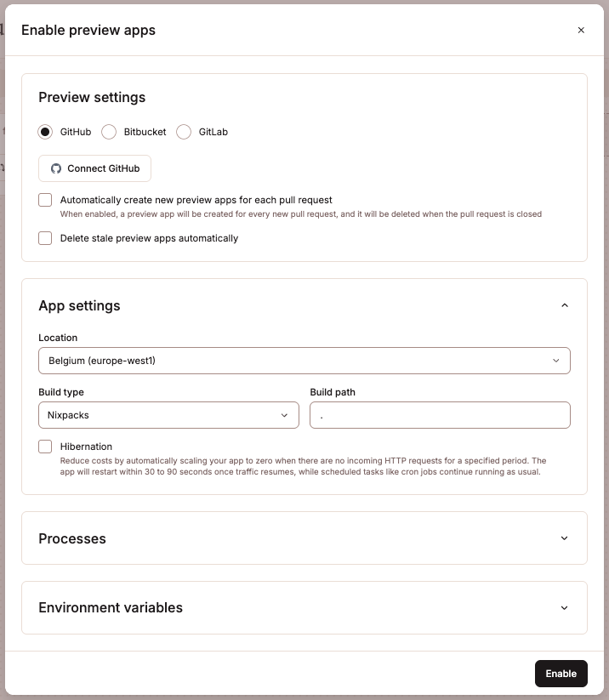609x700 pixels.
Task: Click the Build path input field
Action: tap(440, 415)
